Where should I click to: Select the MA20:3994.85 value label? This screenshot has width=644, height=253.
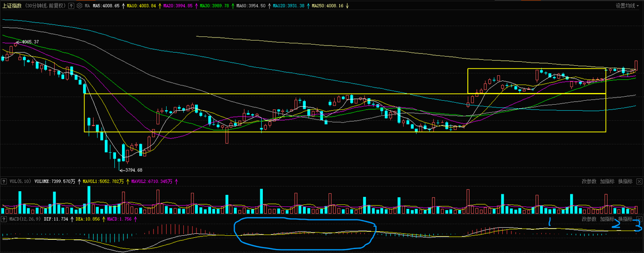(x=178, y=6)
